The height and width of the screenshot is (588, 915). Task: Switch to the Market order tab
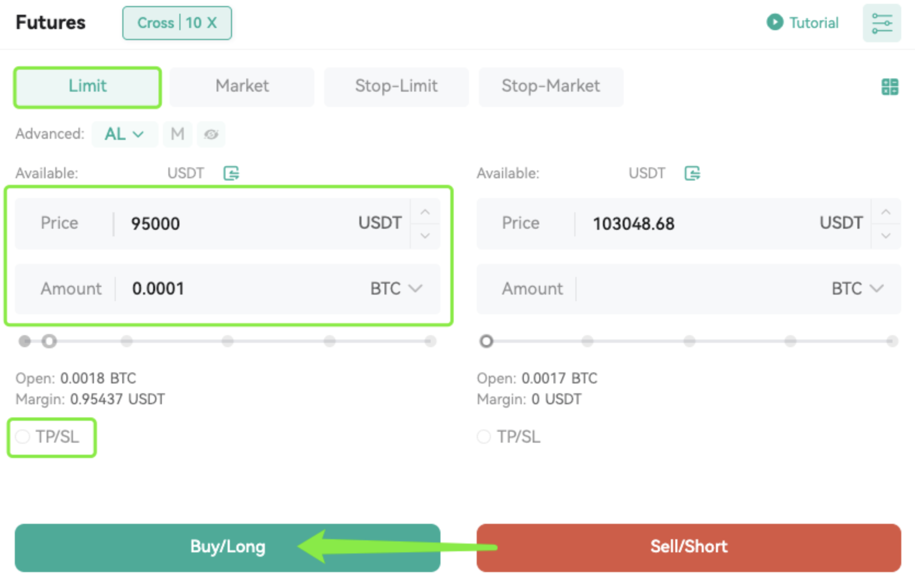pos(242,86)
